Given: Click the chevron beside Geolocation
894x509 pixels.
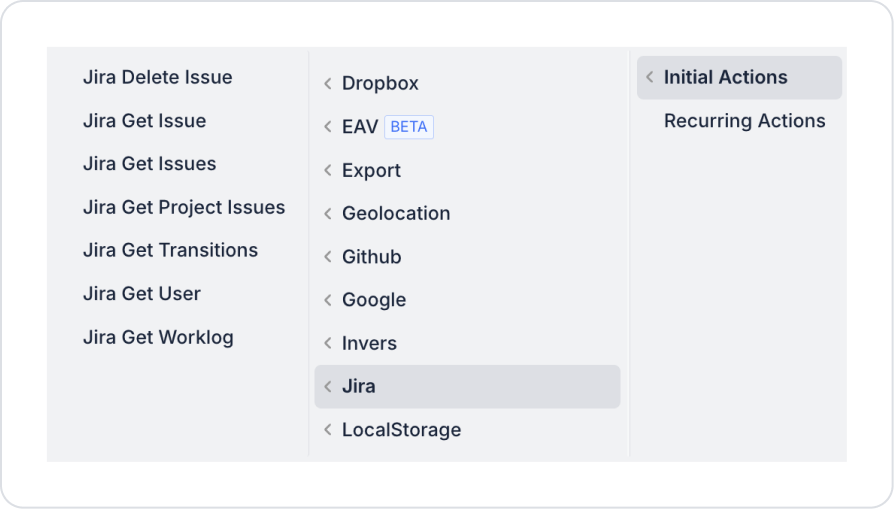Looking at the screenshot, I should [x=328, y=214].
